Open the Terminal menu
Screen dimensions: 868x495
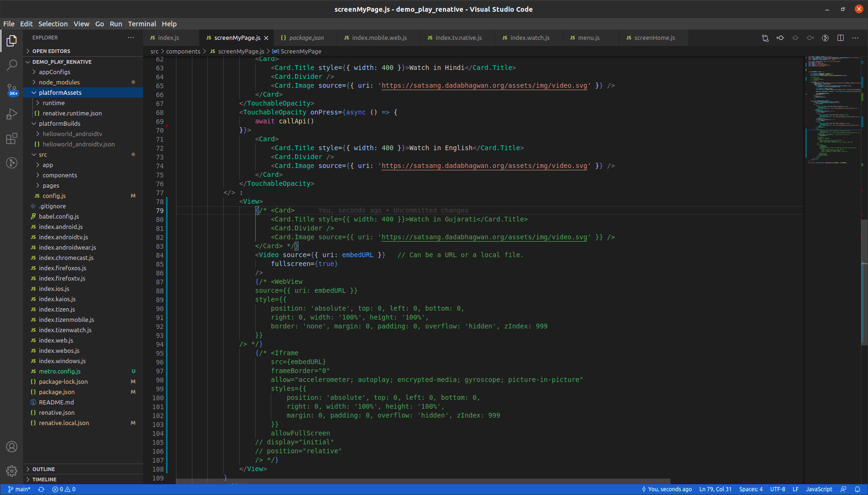(142, 24)
